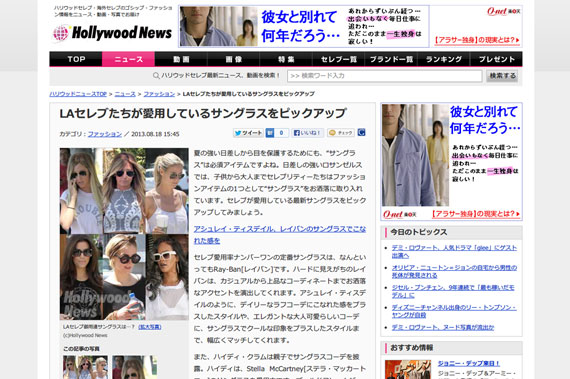Open デミ・ロヴァート glee guest topic
The width and height of the screenshot is (570, 379).
[454, 251]
